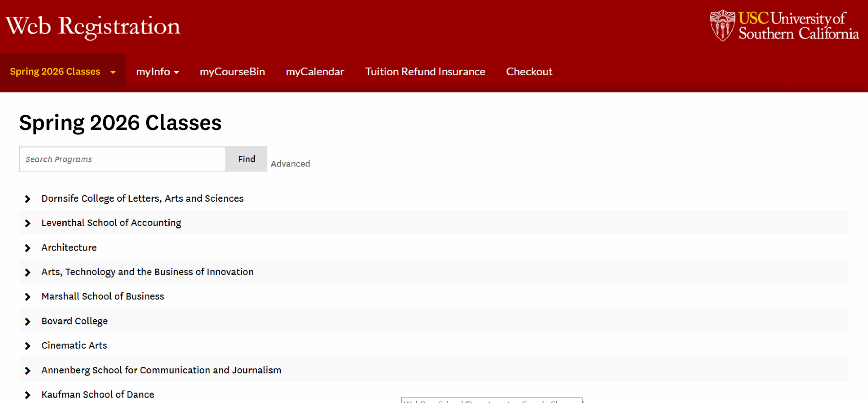Open the myInfo dropdown menu

[158, 72]
